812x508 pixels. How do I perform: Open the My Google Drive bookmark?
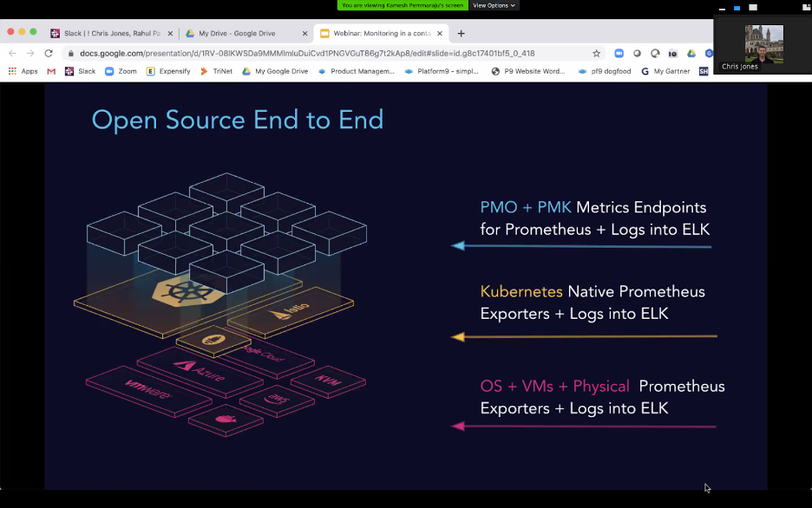(275, 71)
